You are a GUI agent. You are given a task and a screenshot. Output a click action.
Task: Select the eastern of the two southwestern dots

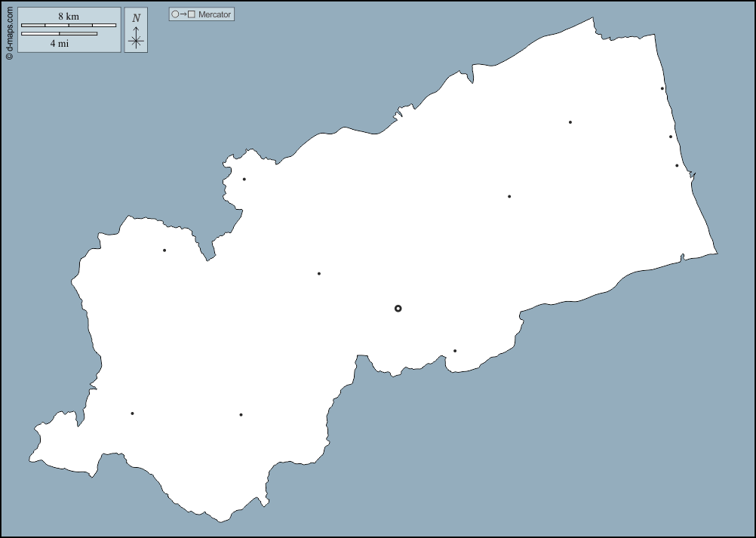pos(241,414)
